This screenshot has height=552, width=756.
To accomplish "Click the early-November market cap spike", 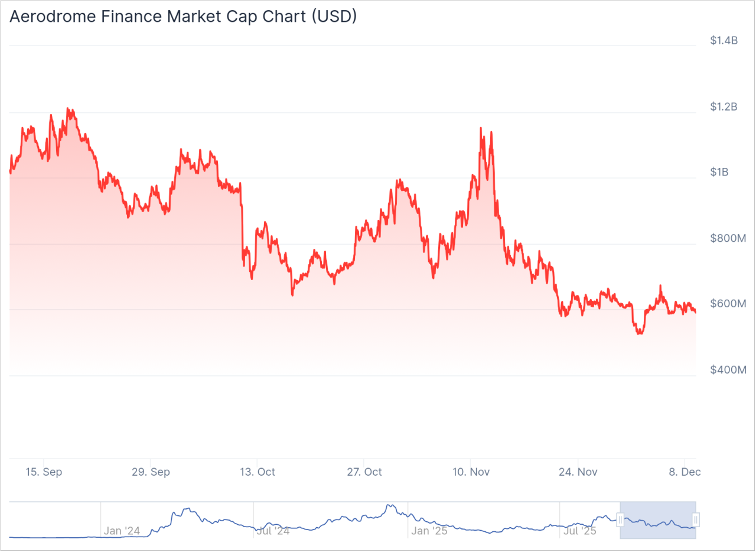I will 481,128.
